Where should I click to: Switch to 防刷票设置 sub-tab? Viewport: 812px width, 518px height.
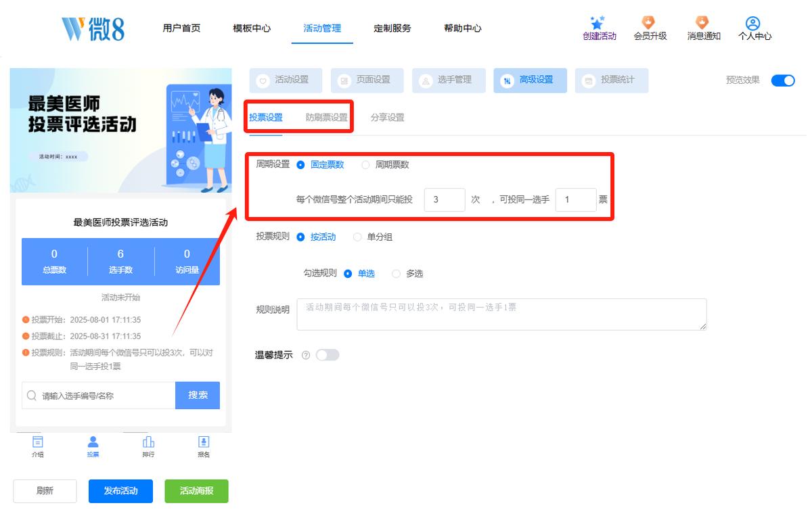point(327,118)
